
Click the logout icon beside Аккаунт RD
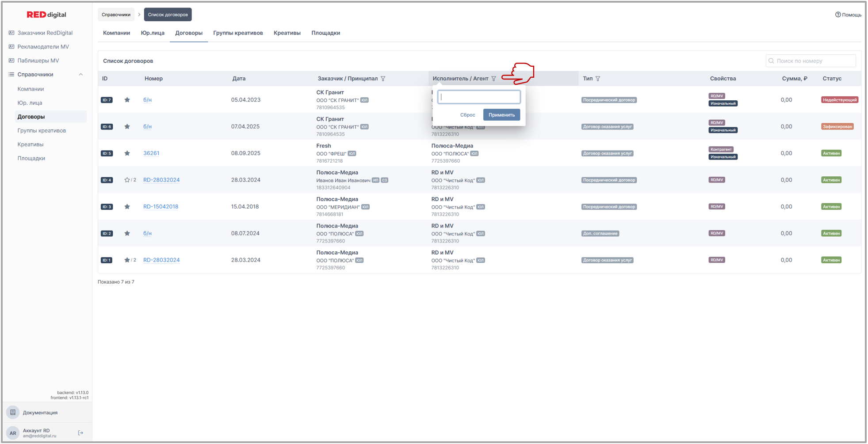click(x=80, y=433)
